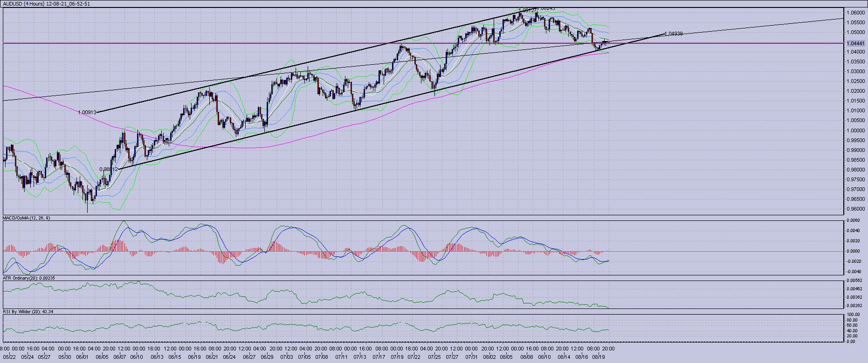Click price axis value 1.05500
The image size is (868, 363).
[856, 22]
